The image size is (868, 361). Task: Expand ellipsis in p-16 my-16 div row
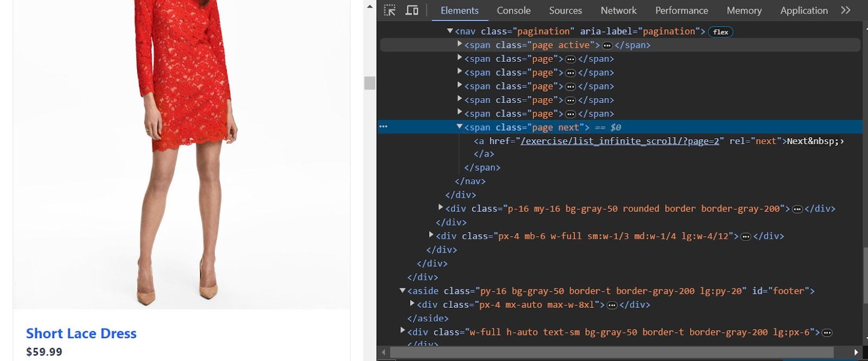click(x=797, y=209)
